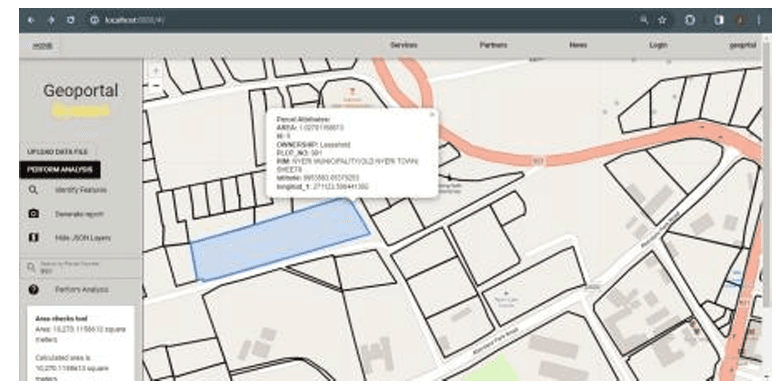This screenshot has width=776, height=392.
Task: Click the site info icon beside localhost
Action: tap(94, 20)
